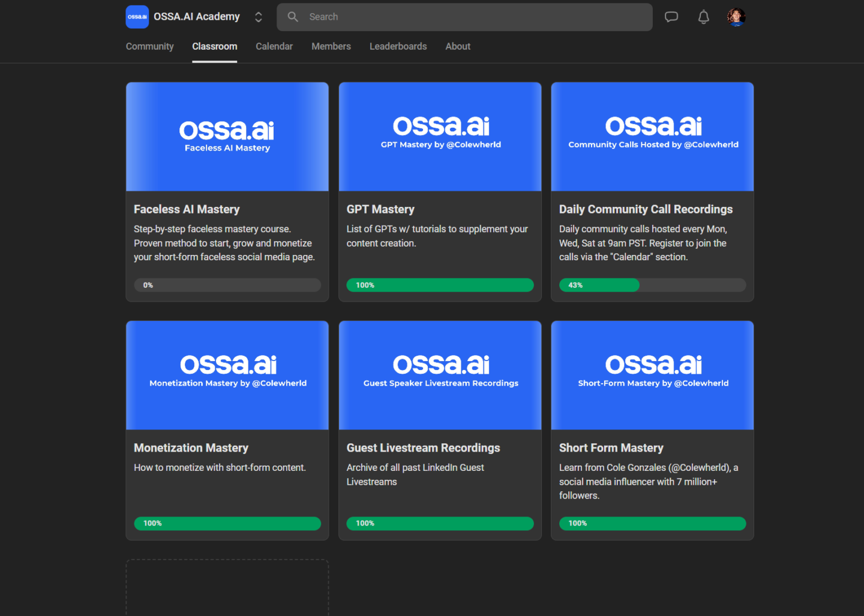Navigate to the About tab
Image resolution: width=864 pixels, height=616 pixels.
(457, 46)
